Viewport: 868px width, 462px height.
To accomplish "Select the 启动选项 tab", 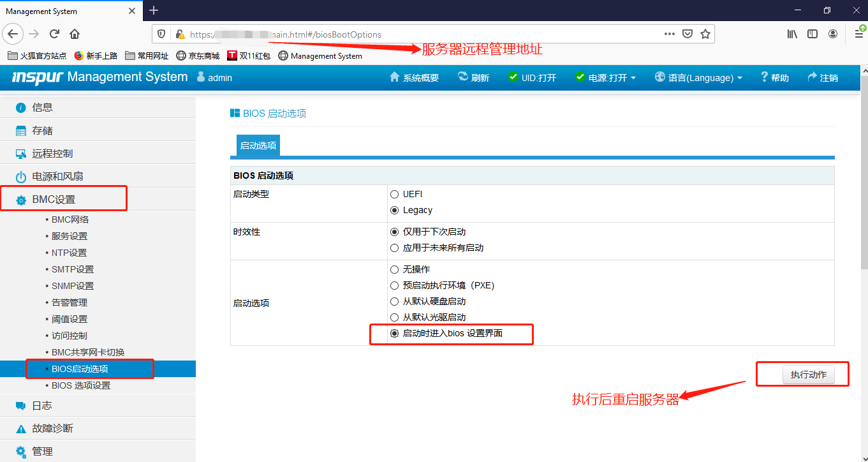I will (258, 145).
